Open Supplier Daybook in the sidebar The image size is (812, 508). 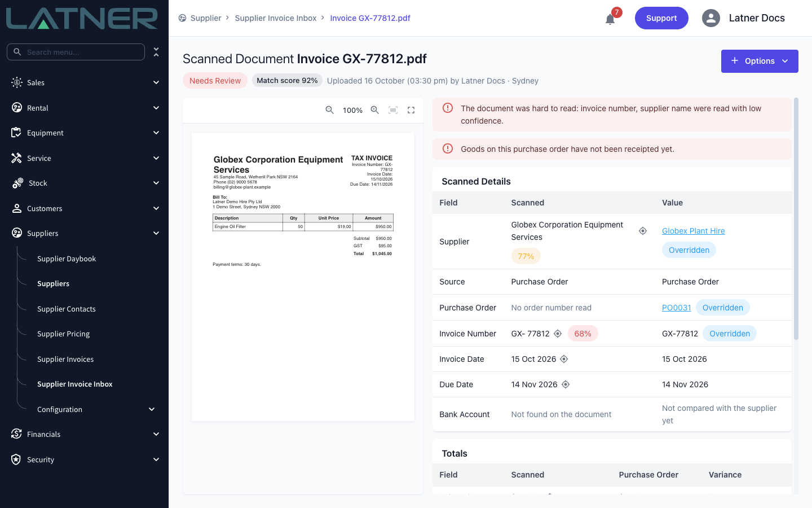click(67, 259)
